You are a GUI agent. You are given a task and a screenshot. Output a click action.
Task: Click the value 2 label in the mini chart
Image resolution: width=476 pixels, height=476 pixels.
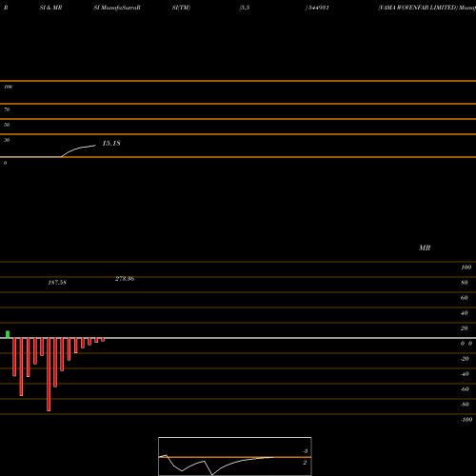pyautogui.click(x=305, y=463)
